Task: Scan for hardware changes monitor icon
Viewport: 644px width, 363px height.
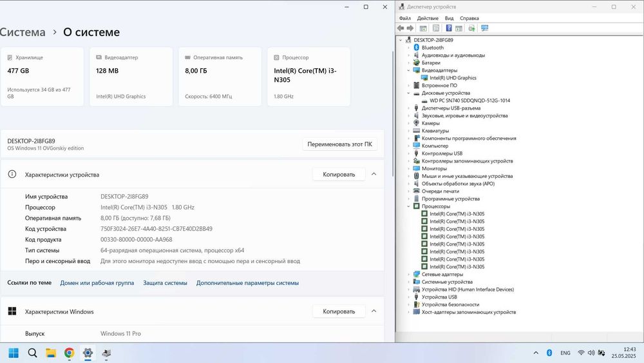Action: 485,28
